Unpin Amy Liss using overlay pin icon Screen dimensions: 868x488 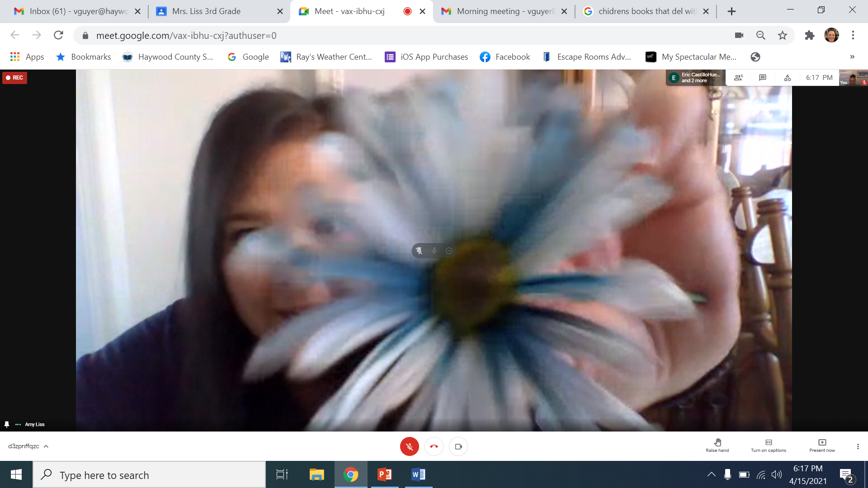pyautogui.click(x=419, y=251)
